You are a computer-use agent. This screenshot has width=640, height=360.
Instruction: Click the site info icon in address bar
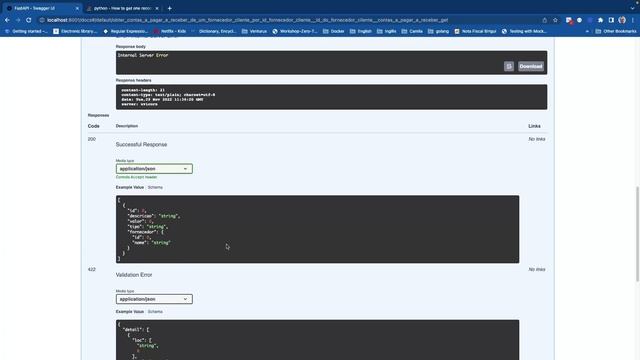pos(42,20)
